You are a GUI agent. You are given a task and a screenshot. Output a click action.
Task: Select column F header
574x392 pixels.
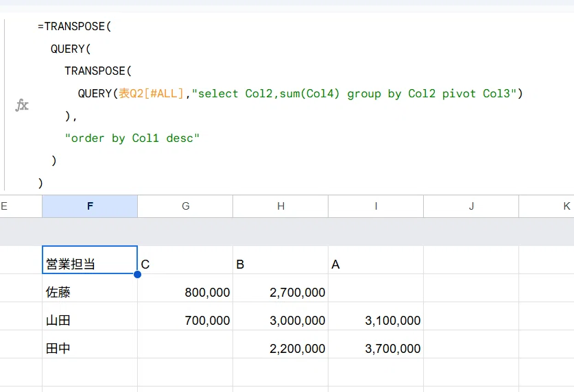pos(90,206)
